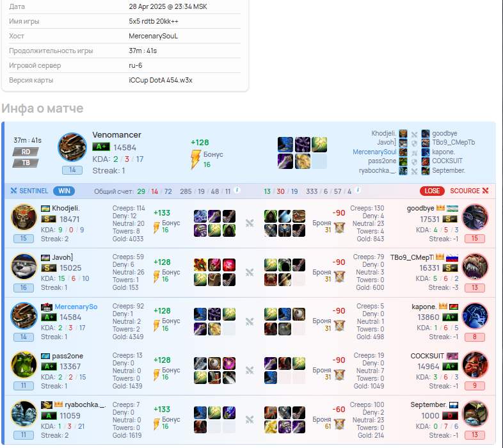Open MercenarySo player profile link
This screenshot has height=448, width=503.
76,307
